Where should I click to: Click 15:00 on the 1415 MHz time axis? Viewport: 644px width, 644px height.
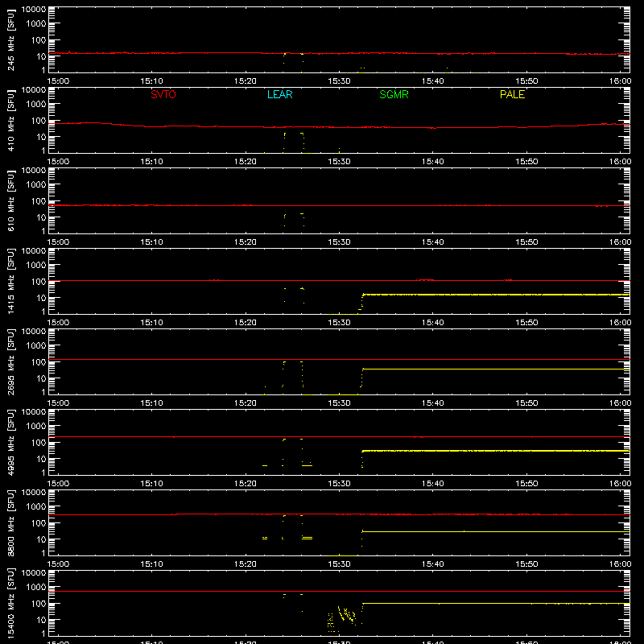(58, 323)
